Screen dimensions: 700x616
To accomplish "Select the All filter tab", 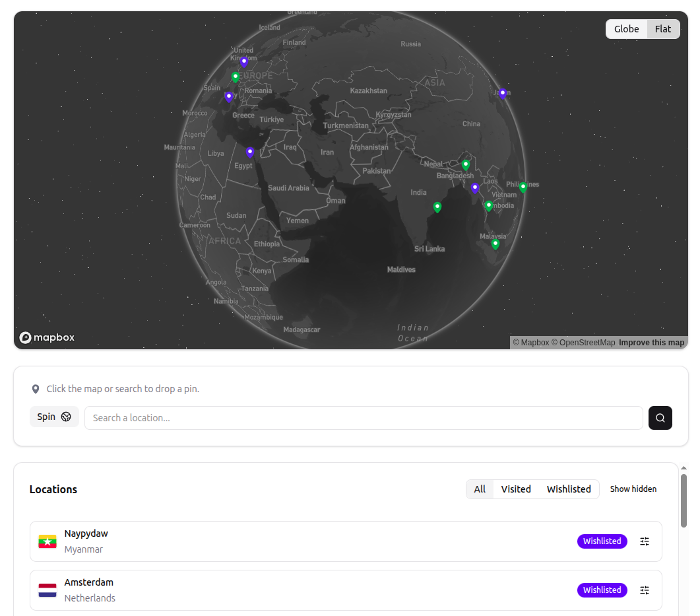I will pyautogui.click(x=480, y=489).
